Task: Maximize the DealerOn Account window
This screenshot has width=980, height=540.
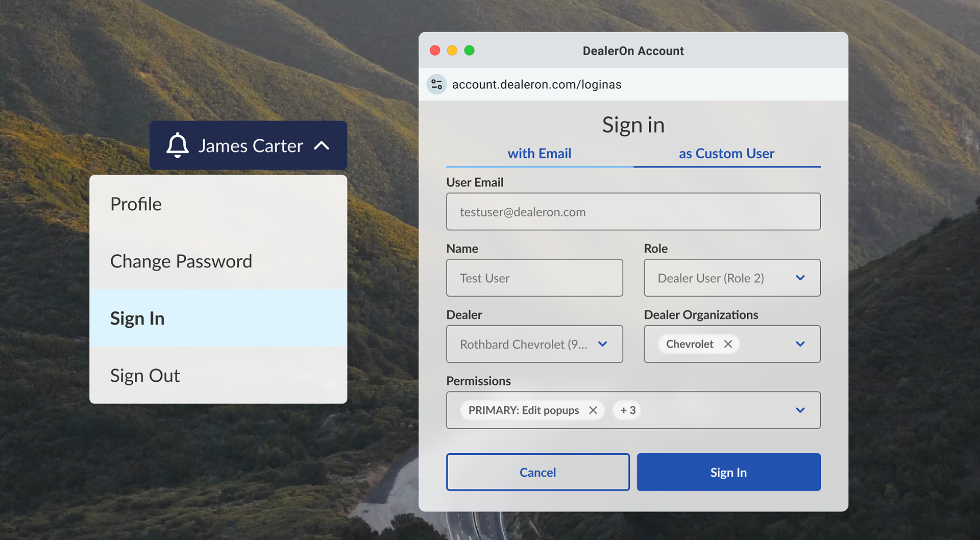Action: coord(470,51)
